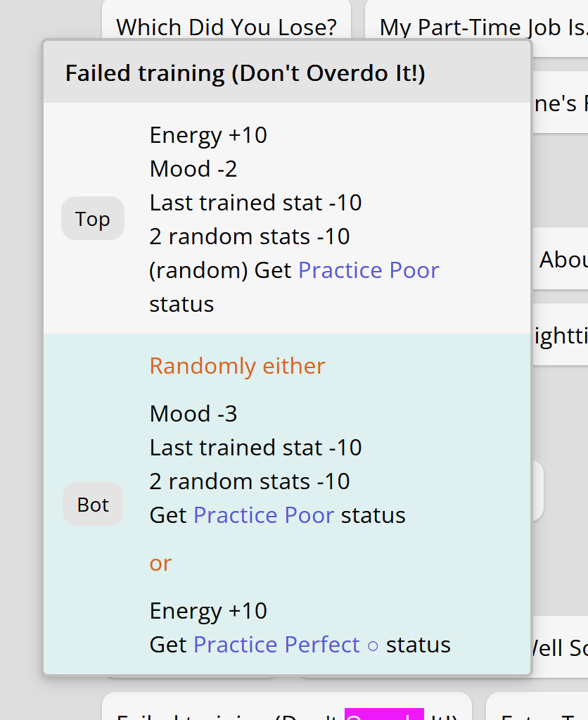Click the Top choice badge

[93, 218]
